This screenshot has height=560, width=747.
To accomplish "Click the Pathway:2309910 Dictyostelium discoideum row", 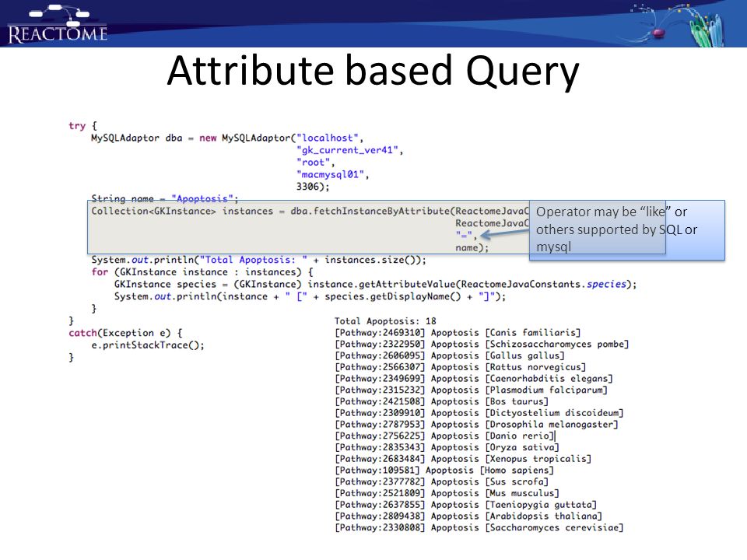I will (479, 413).
